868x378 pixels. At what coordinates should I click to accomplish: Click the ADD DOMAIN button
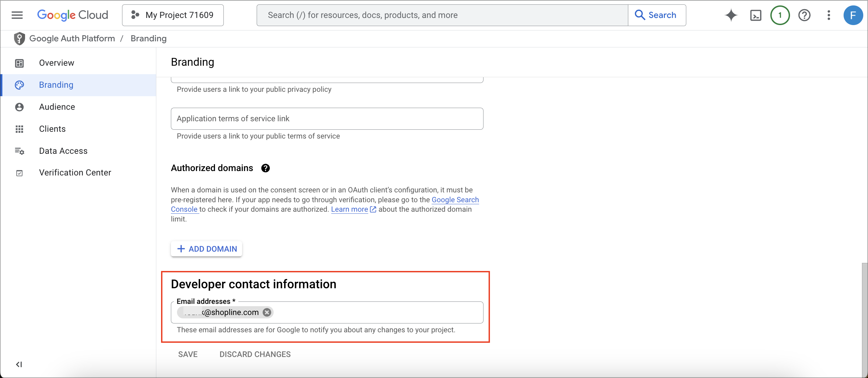pos(206,249)
